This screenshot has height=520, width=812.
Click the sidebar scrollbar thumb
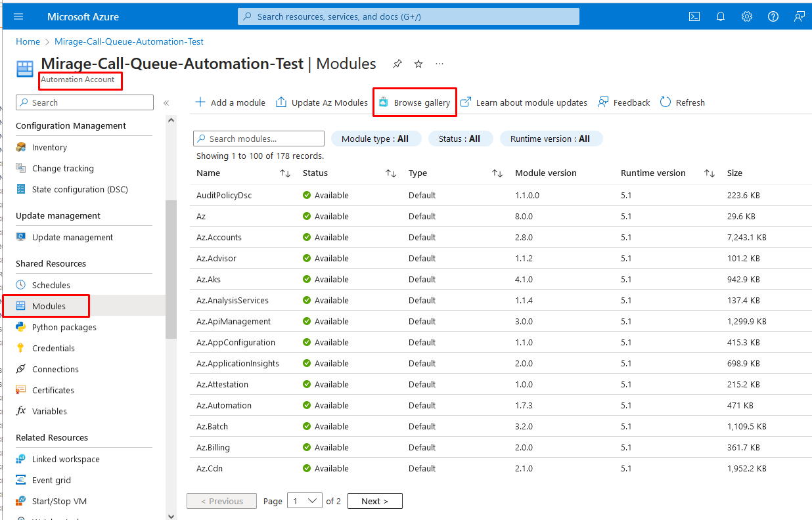click(171, 269)
